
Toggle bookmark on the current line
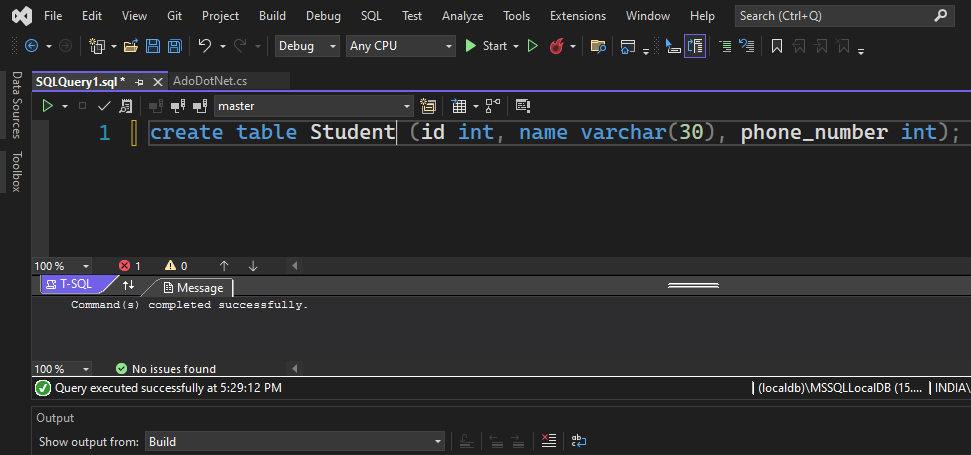point(776,46)
